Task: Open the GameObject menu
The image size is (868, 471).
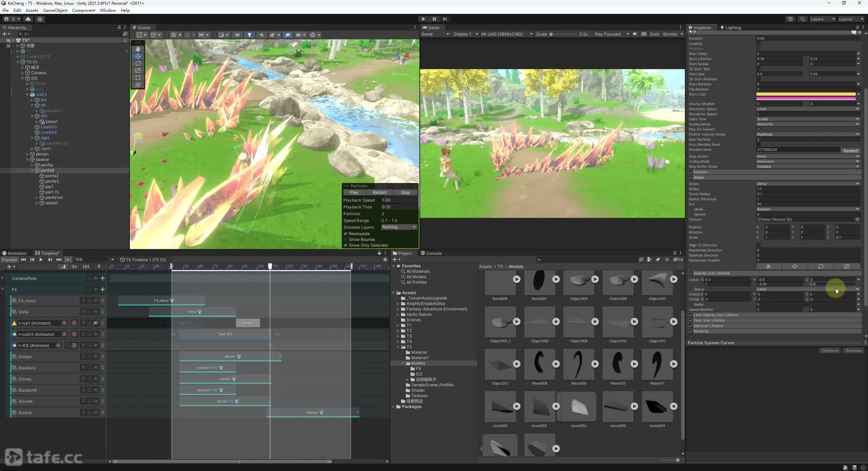Action: (55, 10)
